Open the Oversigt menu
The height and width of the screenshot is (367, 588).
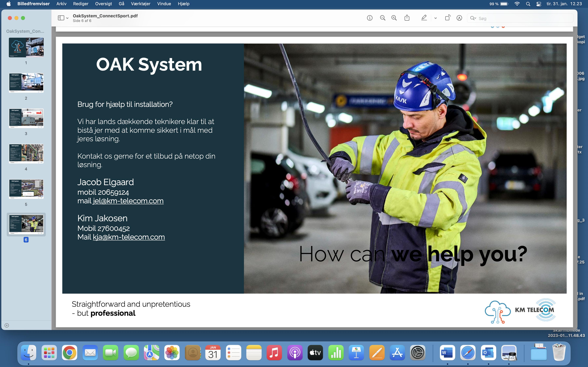point(104,4)
